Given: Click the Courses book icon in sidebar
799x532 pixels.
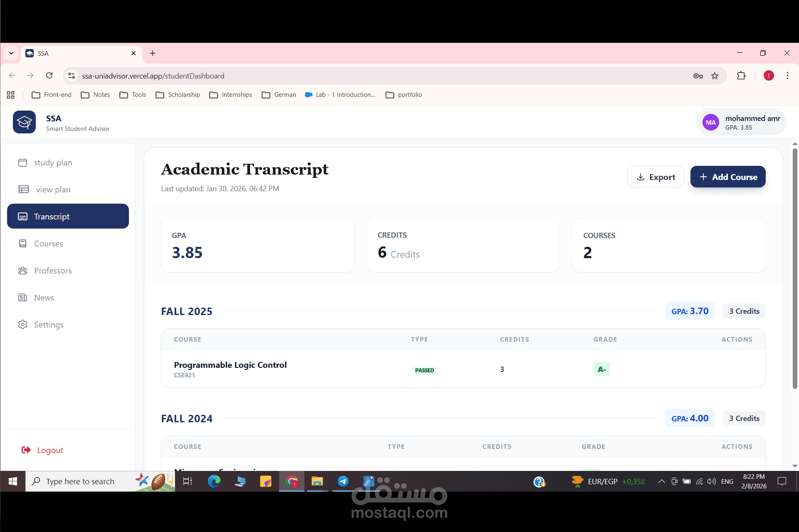Looking at the screenshot, I should 23,244.
